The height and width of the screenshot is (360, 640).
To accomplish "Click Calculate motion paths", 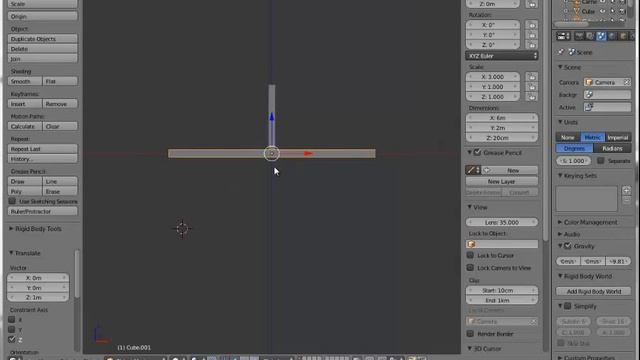I will click(x=24, y=127).
